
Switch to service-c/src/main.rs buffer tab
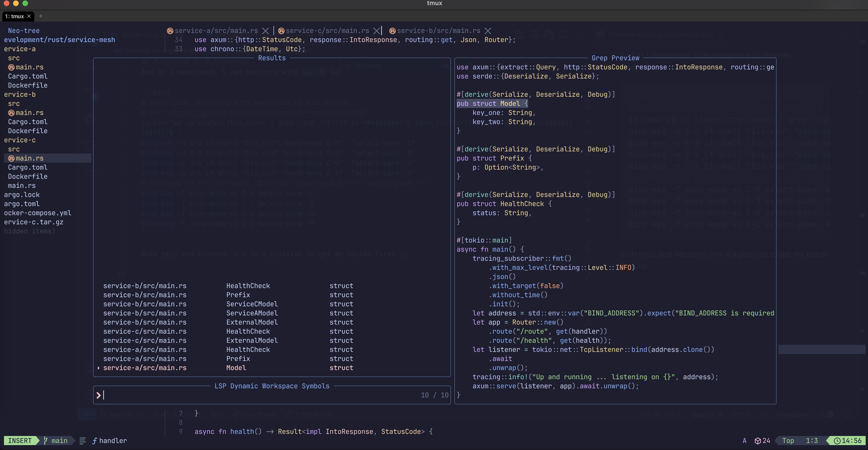(x=327, y=31)
